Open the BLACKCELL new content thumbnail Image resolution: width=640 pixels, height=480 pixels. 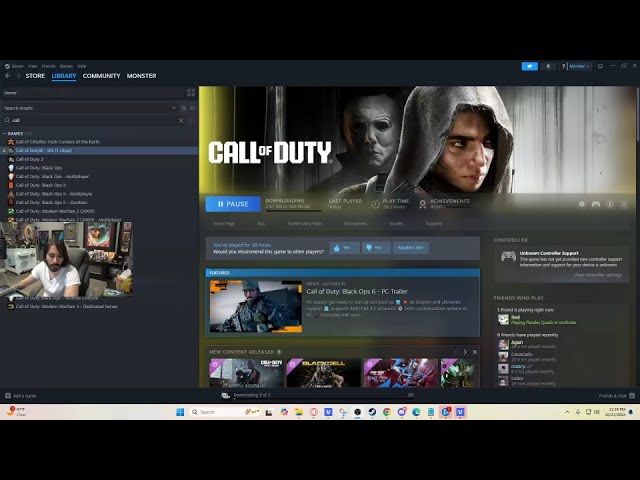point(324,373)
